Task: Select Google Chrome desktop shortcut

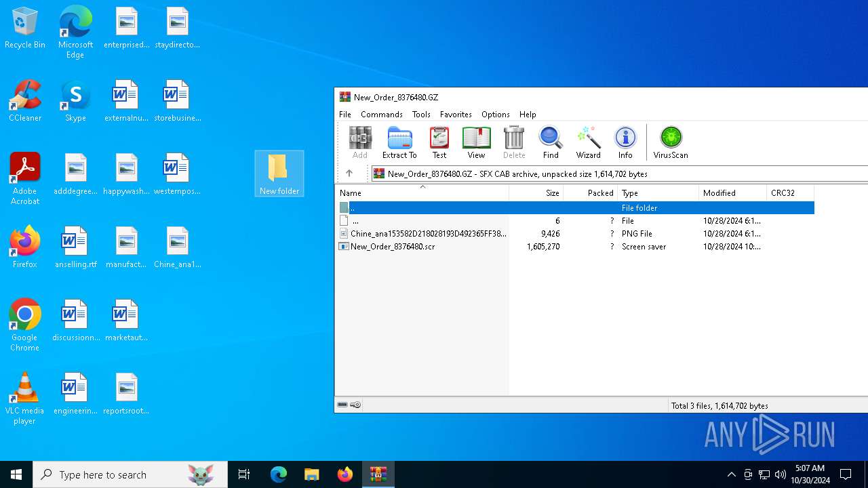Action: pyautogui.click(x=25, y=325)
